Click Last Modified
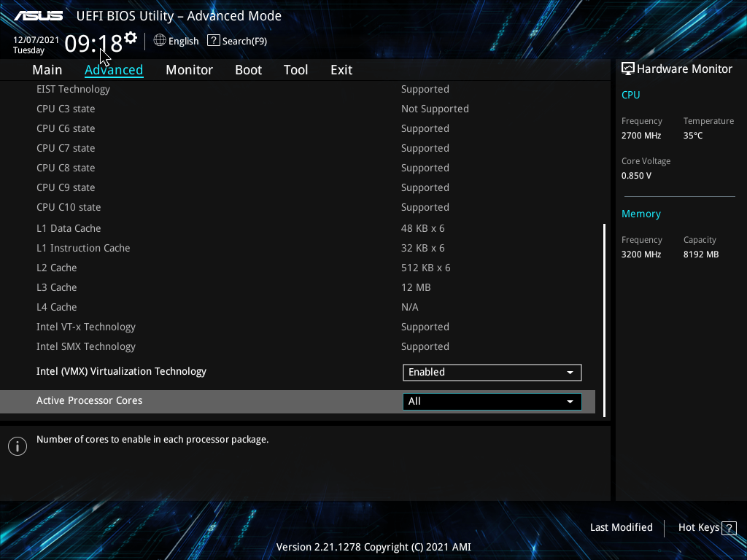This screenshot has height=560, width=747. (x=622, y=527)
